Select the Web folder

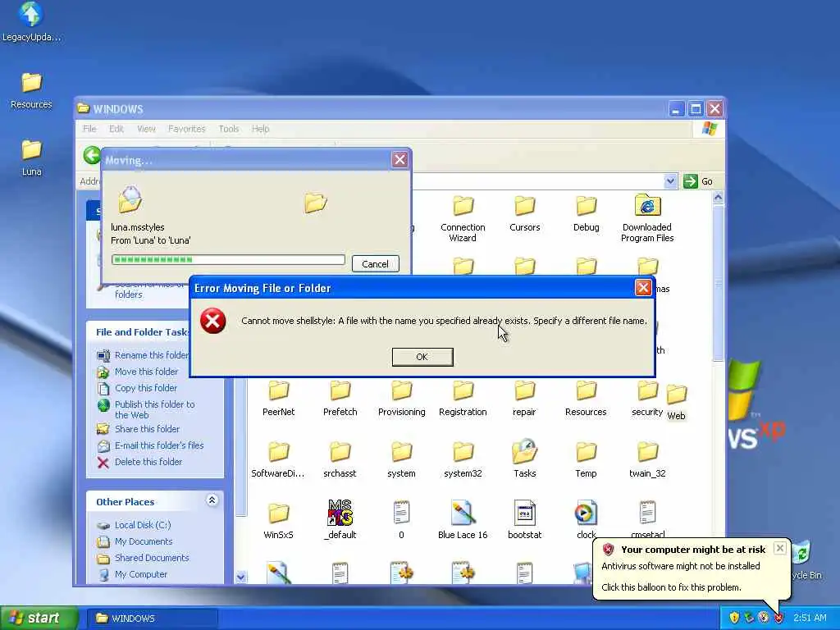coord(676,402)
